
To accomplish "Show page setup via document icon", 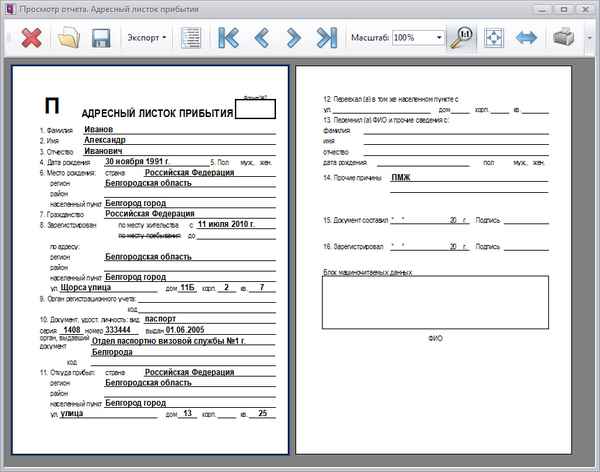I will [x=191, y=38].
